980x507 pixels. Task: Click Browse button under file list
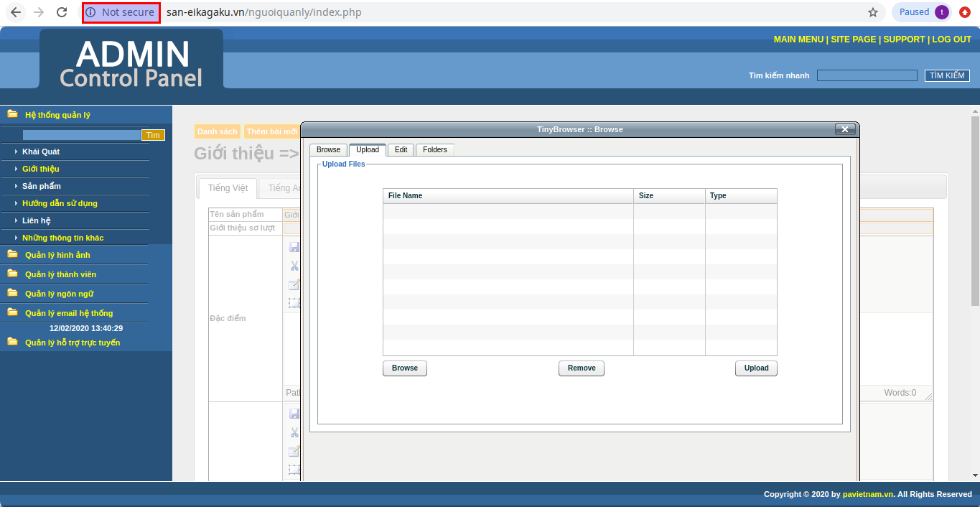tap(405, 368)
